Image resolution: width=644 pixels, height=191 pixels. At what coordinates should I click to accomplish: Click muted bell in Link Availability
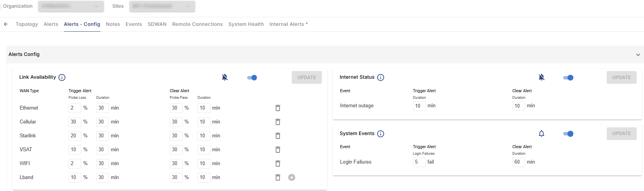point(225,78)
